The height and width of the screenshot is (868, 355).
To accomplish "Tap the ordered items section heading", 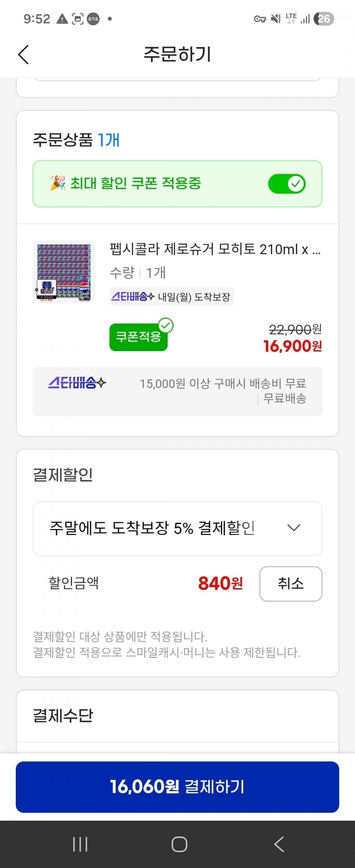I will pos(76,140).
